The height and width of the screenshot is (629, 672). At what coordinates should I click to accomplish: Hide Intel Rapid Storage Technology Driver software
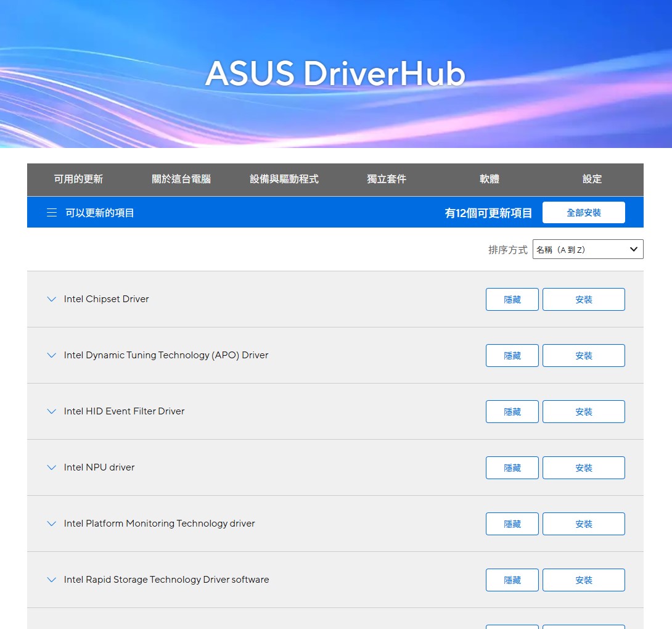(x=512, y=580)
